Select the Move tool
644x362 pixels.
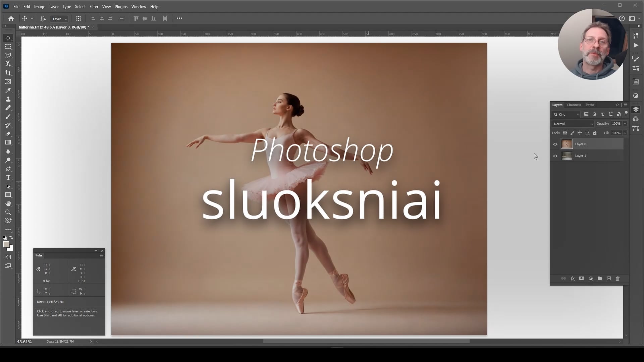point(8,38)
